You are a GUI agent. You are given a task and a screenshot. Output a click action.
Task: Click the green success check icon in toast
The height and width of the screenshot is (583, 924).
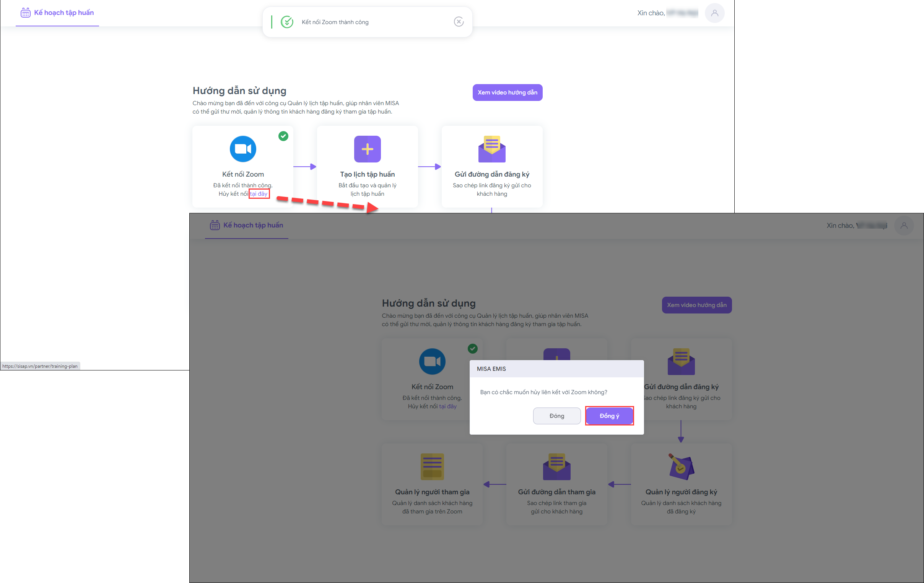[x=286, y=22]
